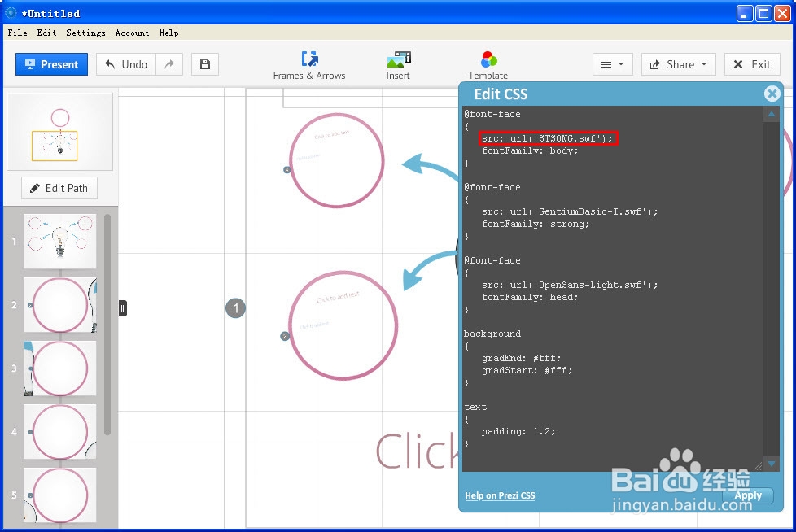Select path step 2 thumbnail
796x532 pixels.
60,305
